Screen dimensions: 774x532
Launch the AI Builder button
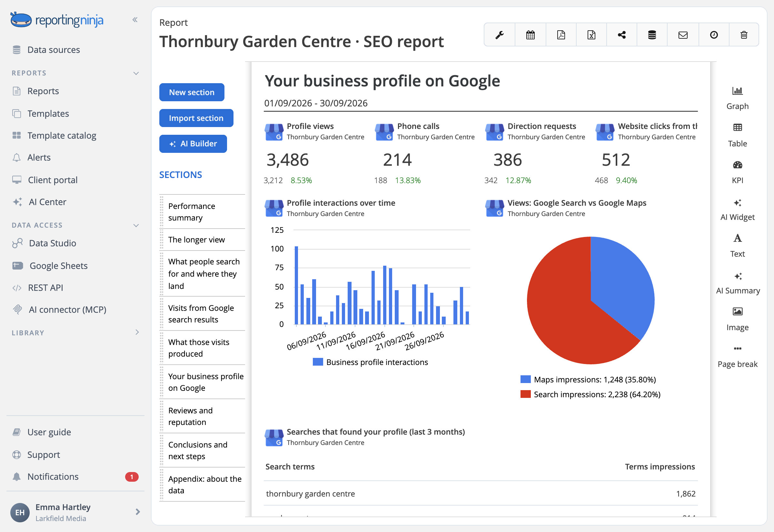click(x=193, y=144)
